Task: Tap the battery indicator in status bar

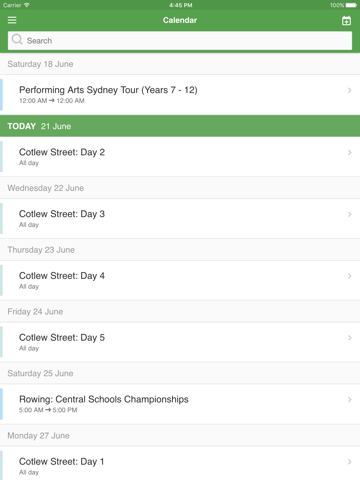Action: click(x=351, y=5)
